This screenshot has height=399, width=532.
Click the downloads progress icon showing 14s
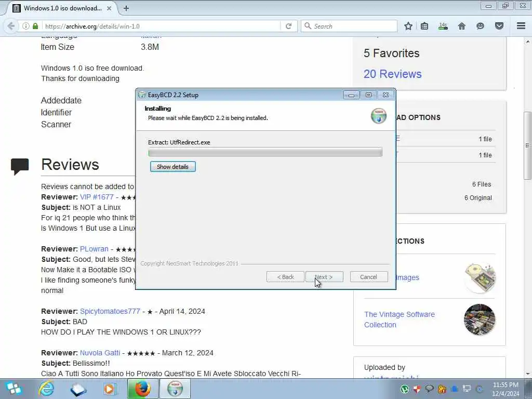click(443, 26)
